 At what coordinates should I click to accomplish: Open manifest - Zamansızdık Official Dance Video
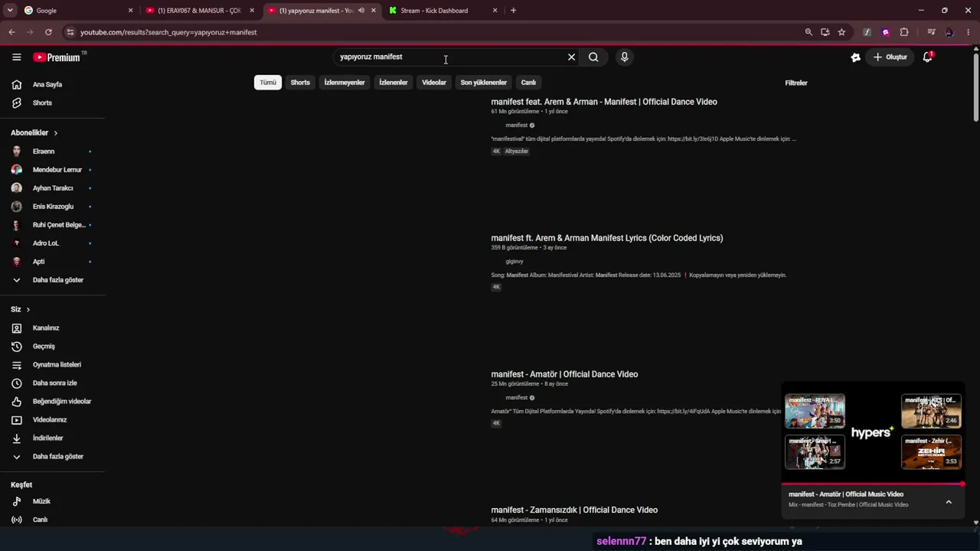tap(574, 510)
